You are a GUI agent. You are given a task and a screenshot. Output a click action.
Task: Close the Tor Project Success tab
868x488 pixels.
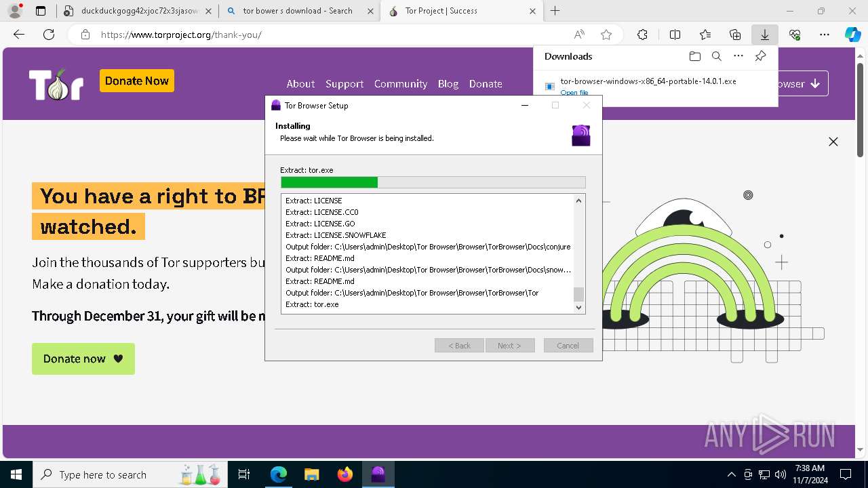(532, 11)
